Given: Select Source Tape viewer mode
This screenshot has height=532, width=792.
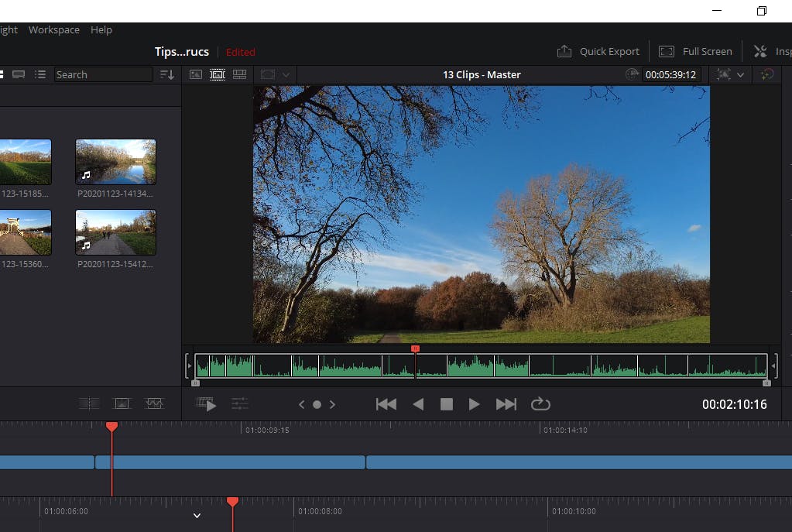Looking at the screenshot, I should pyautogui.click(x=218, y=75).
